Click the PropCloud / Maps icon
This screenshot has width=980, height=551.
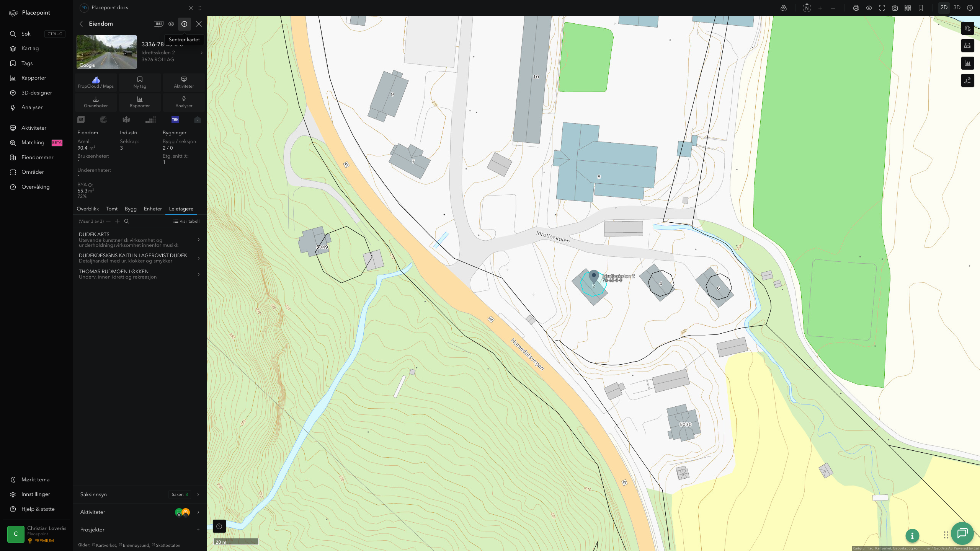coord(96,82)
